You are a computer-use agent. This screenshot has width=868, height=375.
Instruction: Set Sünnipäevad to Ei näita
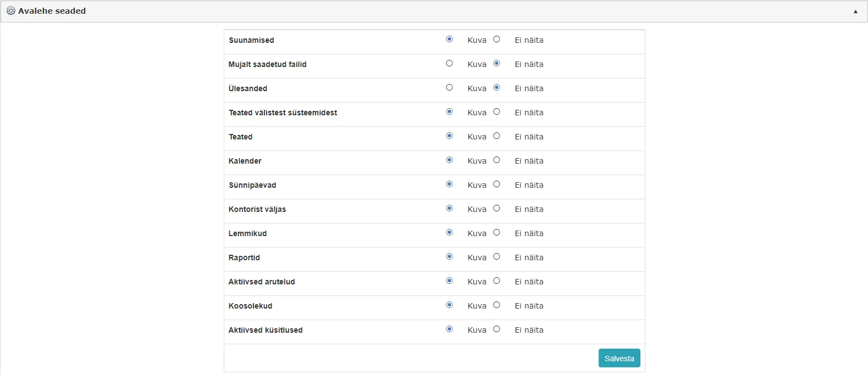[496, 184]
